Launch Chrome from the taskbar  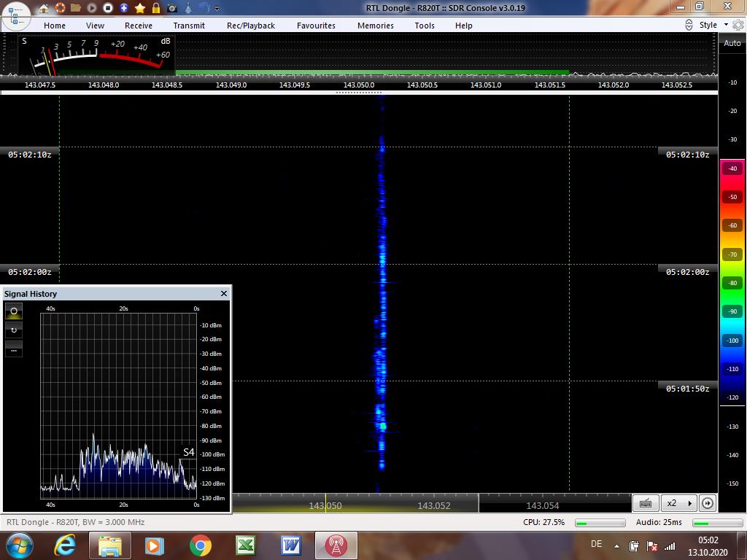point(200,545)
